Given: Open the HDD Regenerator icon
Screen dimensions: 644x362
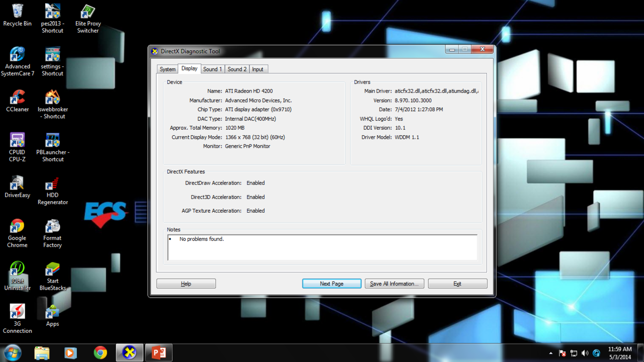Looking at the screenshot, I should pyautogui.click(x=52, y=191).
